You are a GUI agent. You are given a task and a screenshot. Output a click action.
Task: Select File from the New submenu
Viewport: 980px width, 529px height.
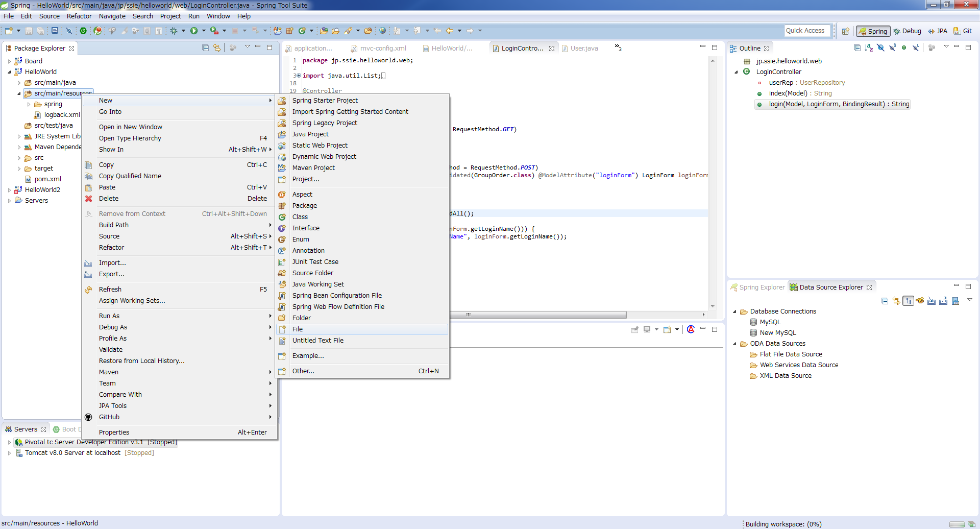(x=298, y=329)
